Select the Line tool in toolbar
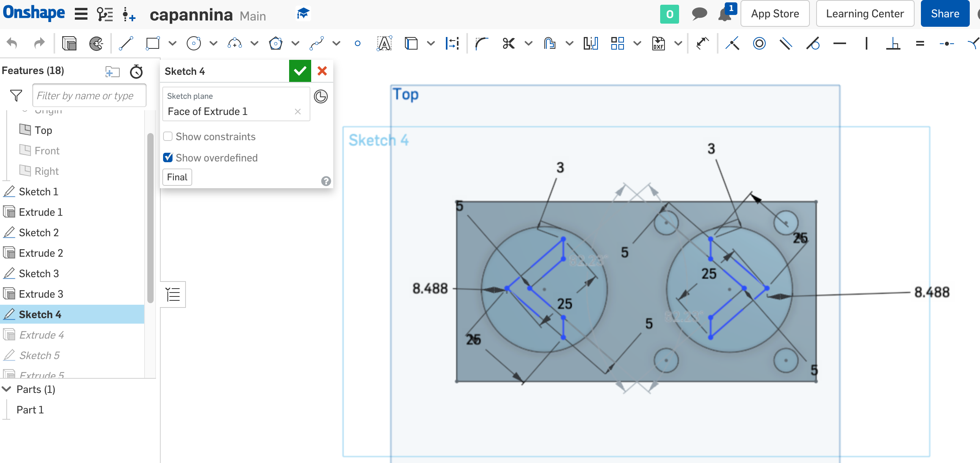Image resolution: width=980 pixels, height=463 pixels. pos(126,43)
